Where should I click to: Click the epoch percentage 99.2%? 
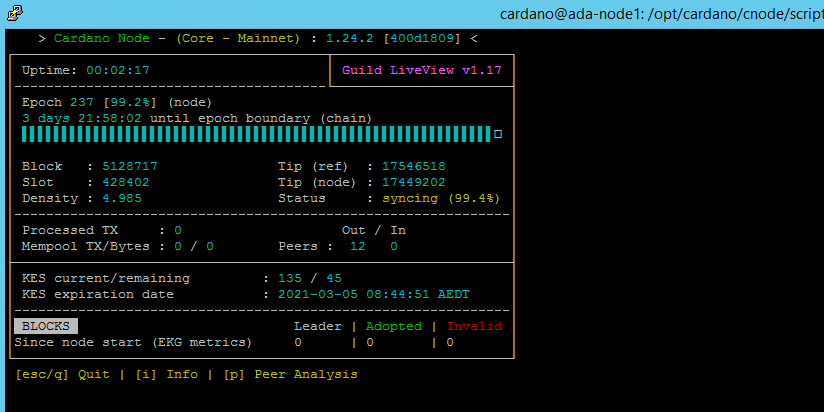click(130, 102)
